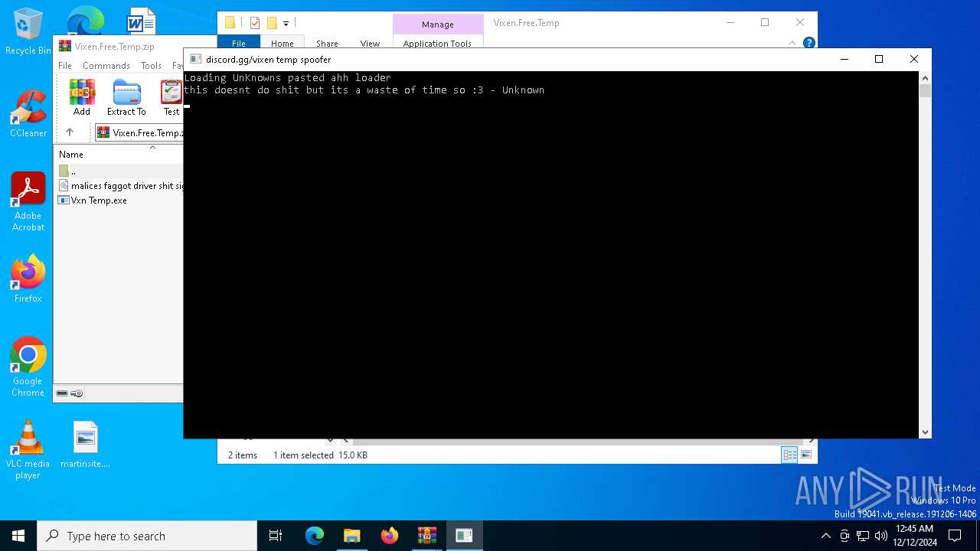Select the malices driver file in WinRAR list
Viewport: 980px width, 551px height.
click(121, 186)
